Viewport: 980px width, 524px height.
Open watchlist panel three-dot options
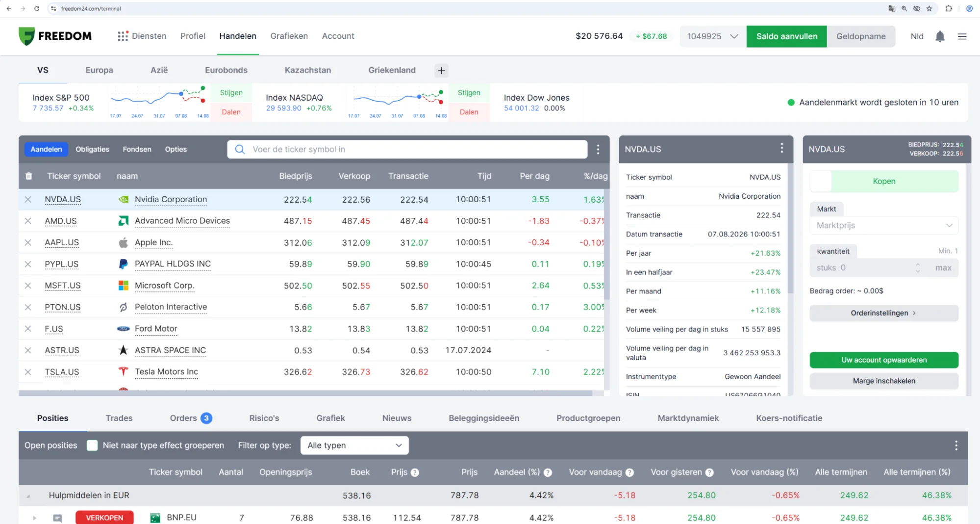coord(598,149)
